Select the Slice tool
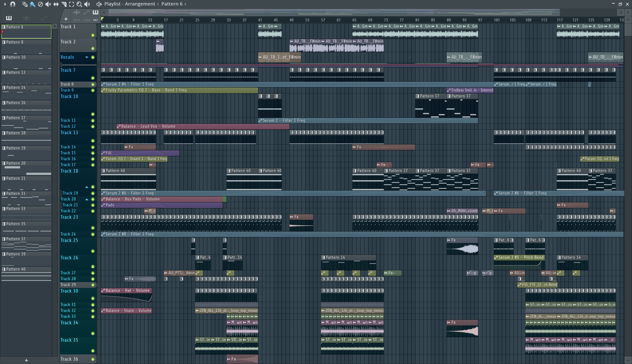 [64, 4]
